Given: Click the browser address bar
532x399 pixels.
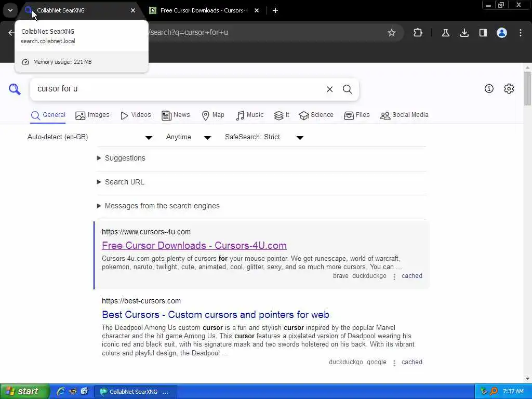Looking at the screenshot, I should (x=264, y=33).
